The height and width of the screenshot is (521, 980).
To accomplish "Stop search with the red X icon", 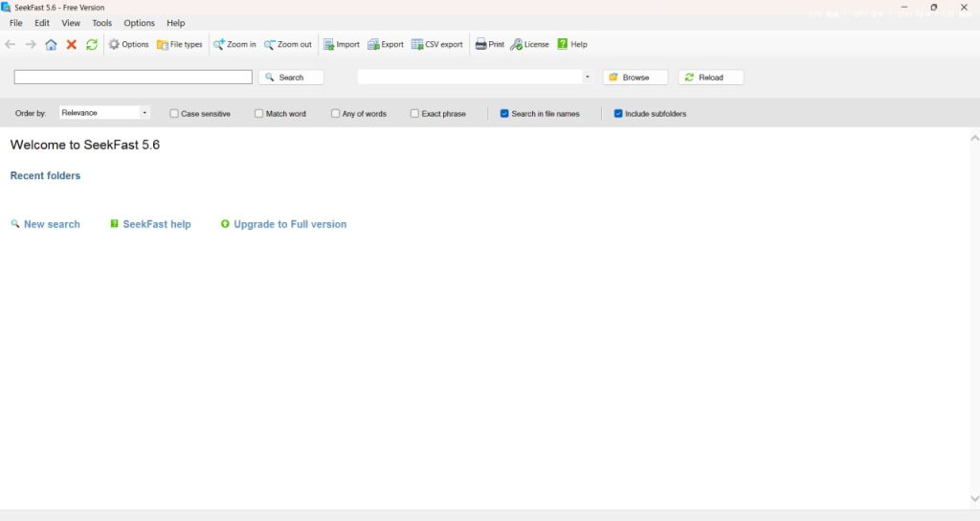I will pyautogui.click(x=71, y=44).
